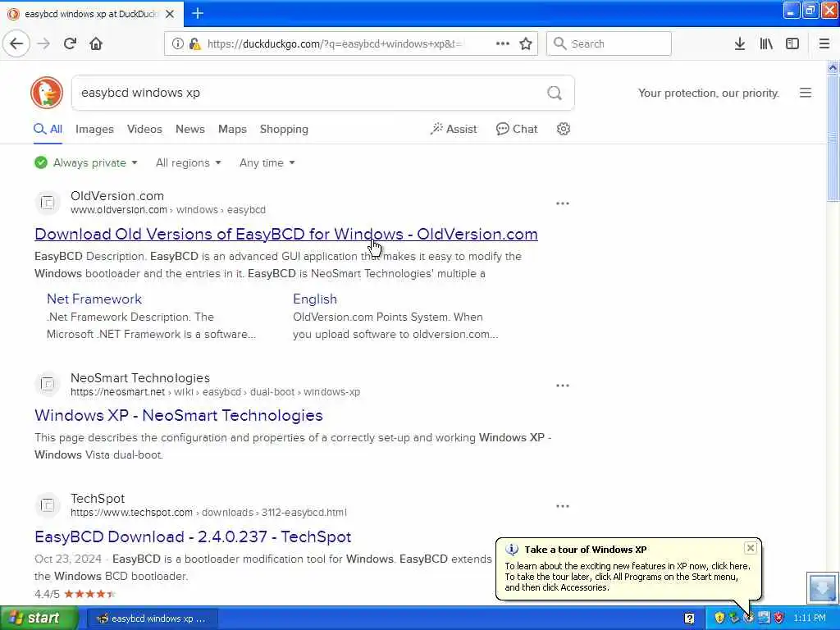Click the padlock connection warning icon
The height and width of the screenshot is (630, 840).
[194, 44]
